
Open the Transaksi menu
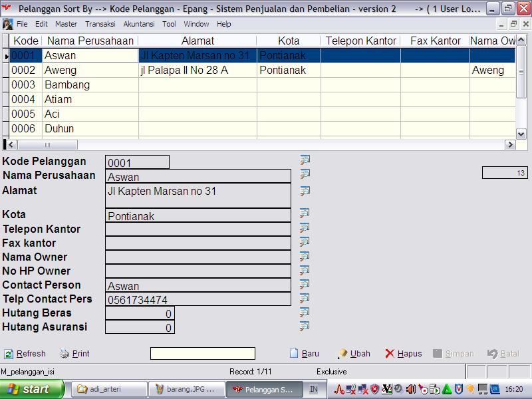click(x=100, y=24)
